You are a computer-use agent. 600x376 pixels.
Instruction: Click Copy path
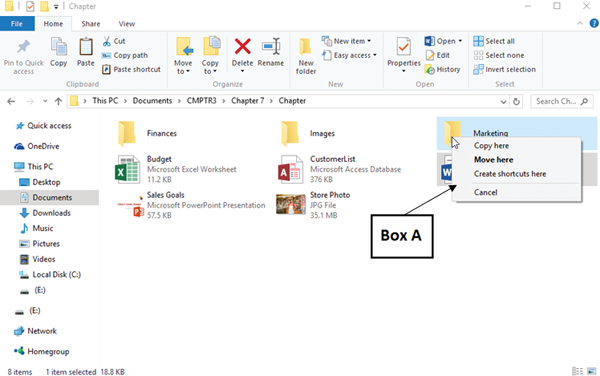coord(125,55)
